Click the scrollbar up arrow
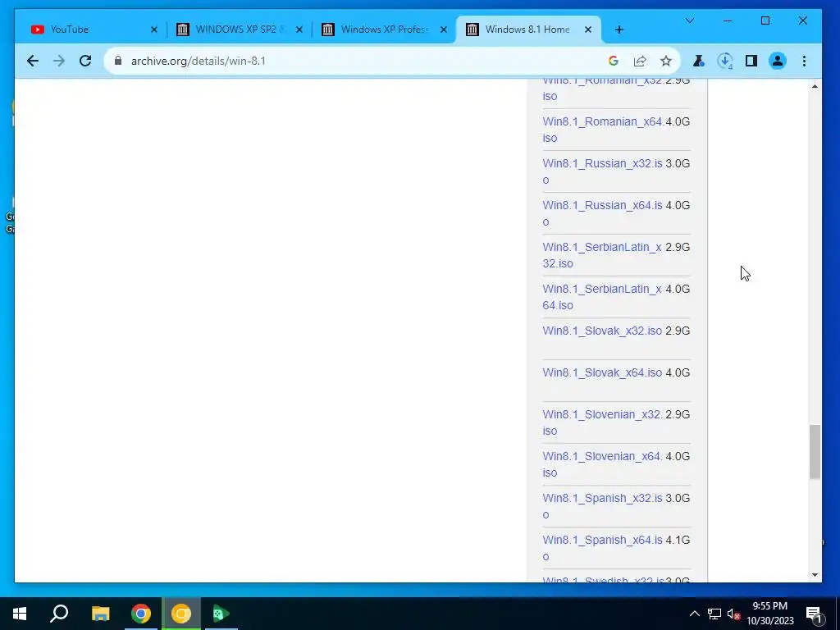Viewport: 840px width, 630px height. 815,85
